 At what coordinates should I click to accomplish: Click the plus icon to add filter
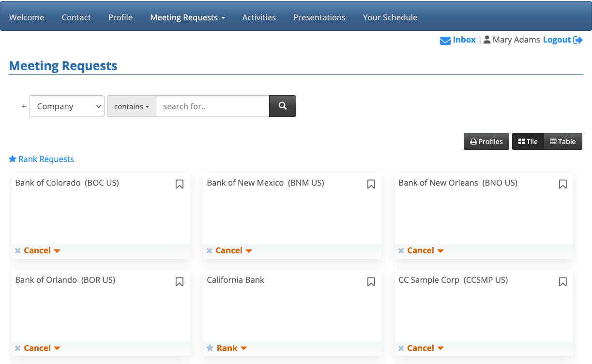(x=24, y=106)
